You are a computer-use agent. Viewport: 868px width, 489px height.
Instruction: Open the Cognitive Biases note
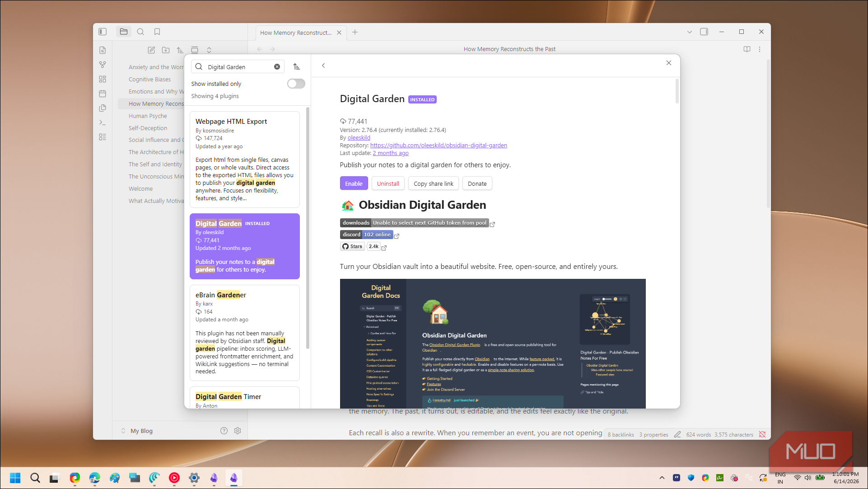[149, 79]
